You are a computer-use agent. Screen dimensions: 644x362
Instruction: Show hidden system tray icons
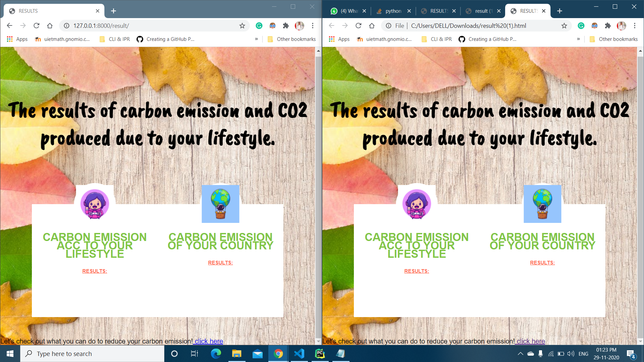pyautogui.click(x=520, y=354)
